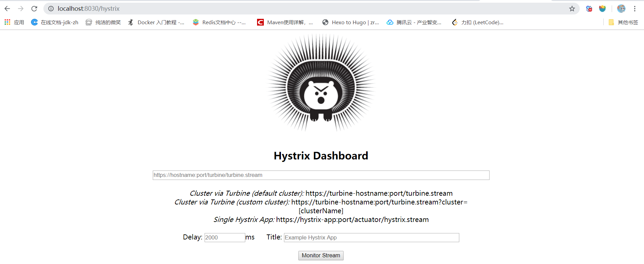
Task: Click the "ms" unit text
Action: (x=250, y=237)
